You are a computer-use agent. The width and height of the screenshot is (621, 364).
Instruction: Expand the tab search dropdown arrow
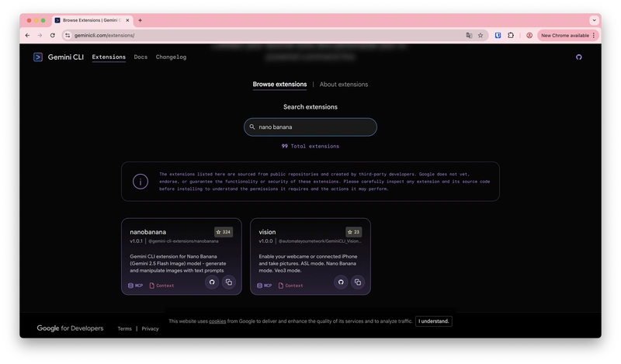point(594,20)
